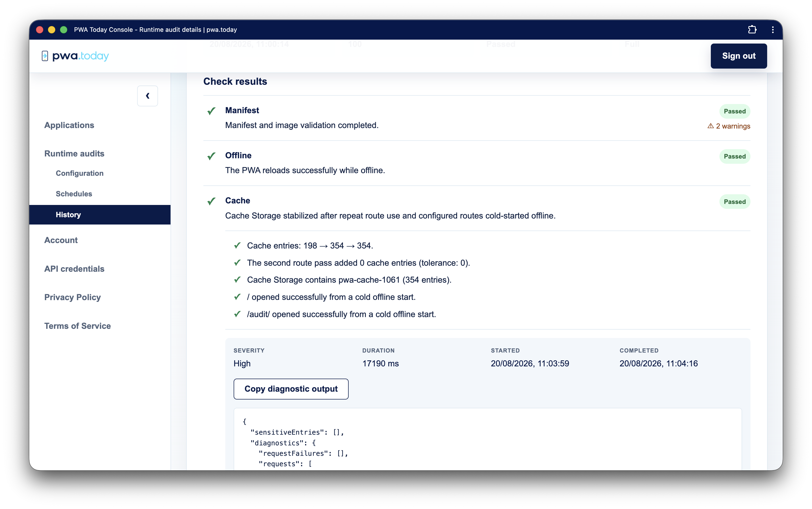Screen dimensions: 812x509
Task: Open the Terms of Service link
Action: point(77,326)
